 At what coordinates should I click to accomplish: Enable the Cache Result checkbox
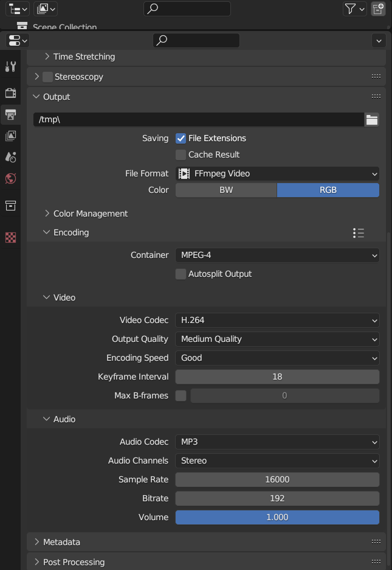pos(181,155)
